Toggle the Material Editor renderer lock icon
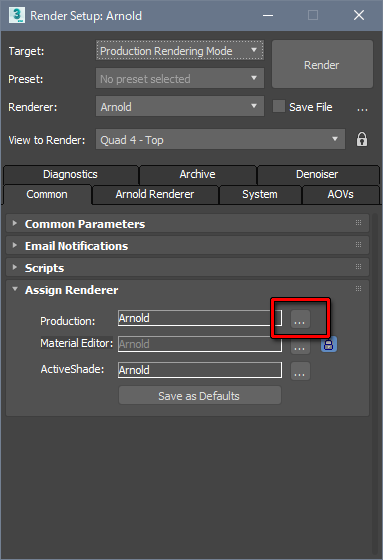 (x=329, y=344)
